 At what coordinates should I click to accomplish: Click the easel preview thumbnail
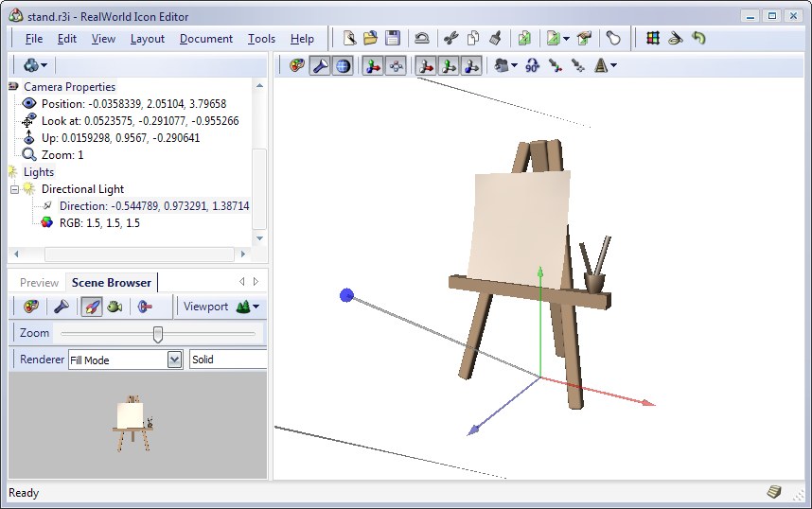133,424
